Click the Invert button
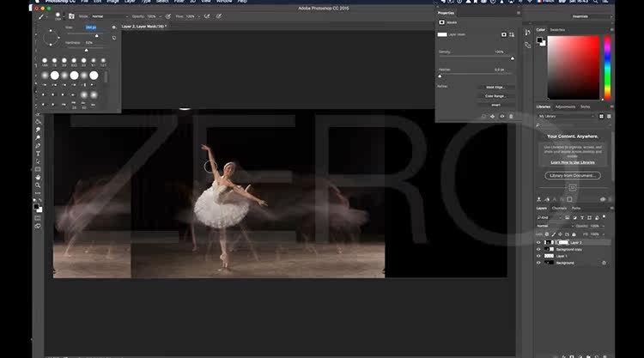This screenshot has width=644, height=358. click(495, 105)
